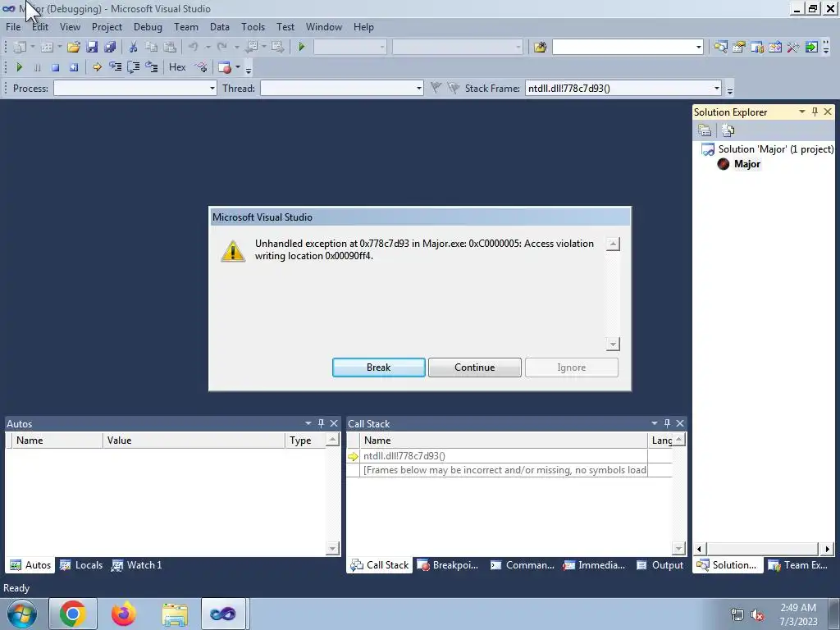Switch to the Immediate window tab
The height and width of the screenshot is (630, 840).
[x=594, y=565]
